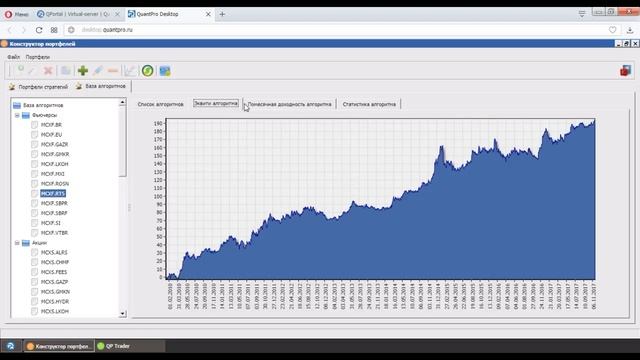Switch to Портфели стратегий tab
This screenshot has height=360, width=640.
tap(39, 87)
